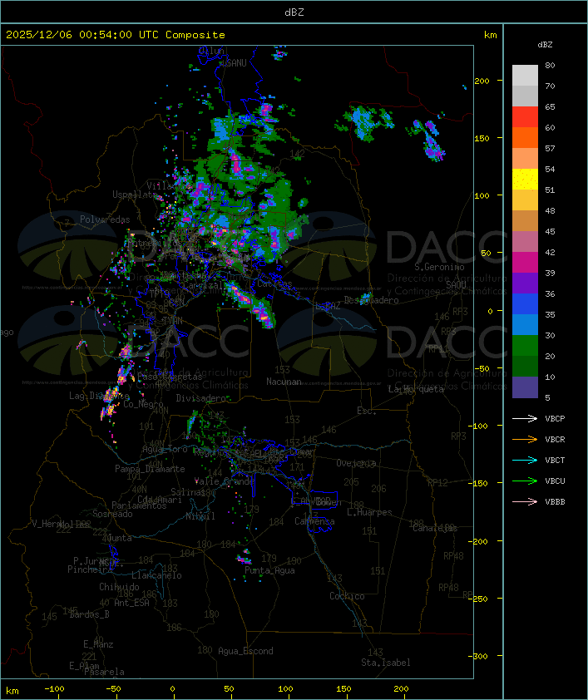Click the Pampa_Diamante label on the map
The image size is (588, 700).
[x=150, y=469]
